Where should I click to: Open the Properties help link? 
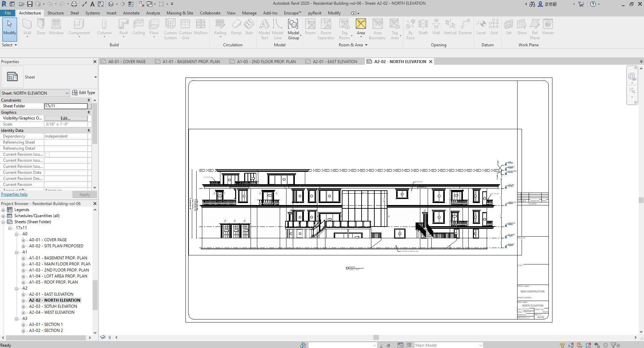point(14,194)
